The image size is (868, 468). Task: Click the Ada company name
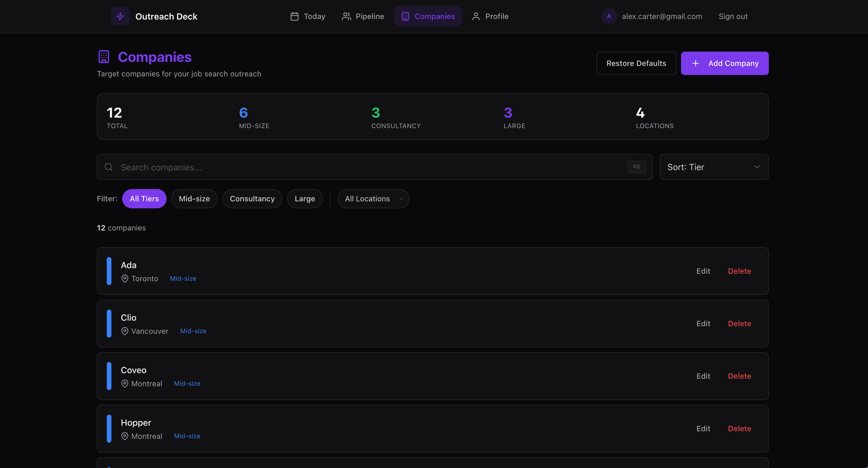pos(129,265)
